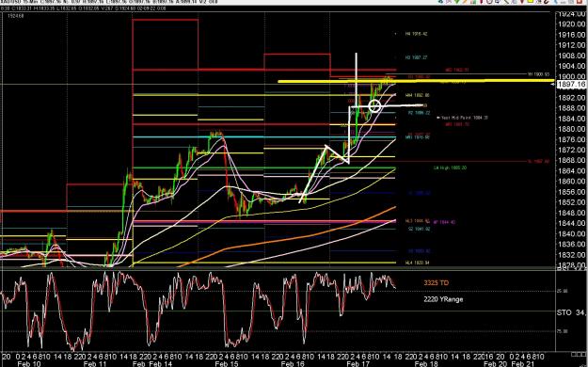Select the white circle drawing on the chart
The width and height of the screenshot is (588, 367).
click(374, 106)
